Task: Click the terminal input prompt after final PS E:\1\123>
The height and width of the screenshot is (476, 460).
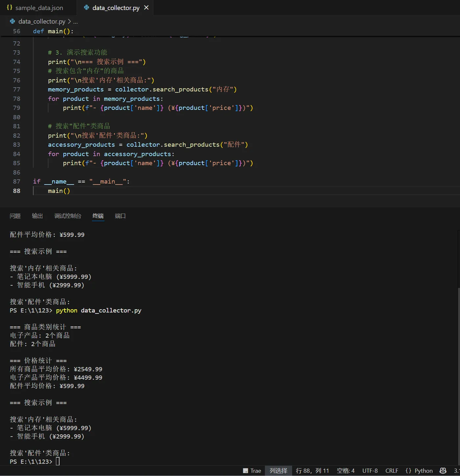Action: [58, 462]
